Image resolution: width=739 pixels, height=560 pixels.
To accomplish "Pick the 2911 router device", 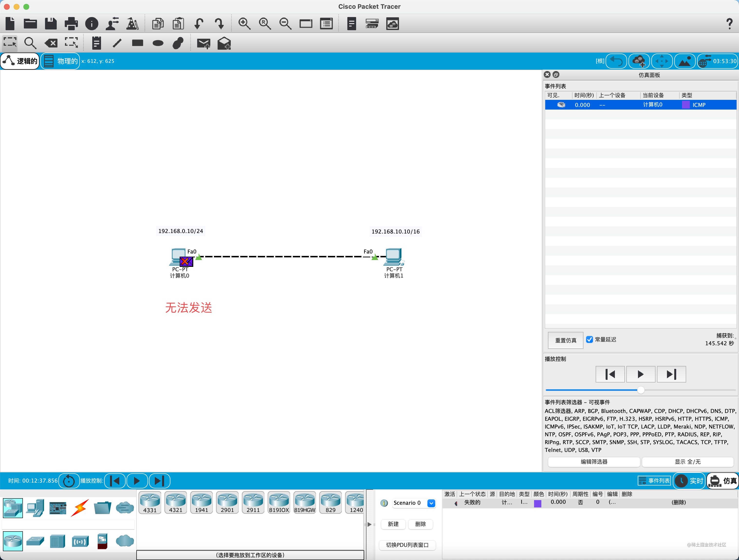I will click(253, 503).
